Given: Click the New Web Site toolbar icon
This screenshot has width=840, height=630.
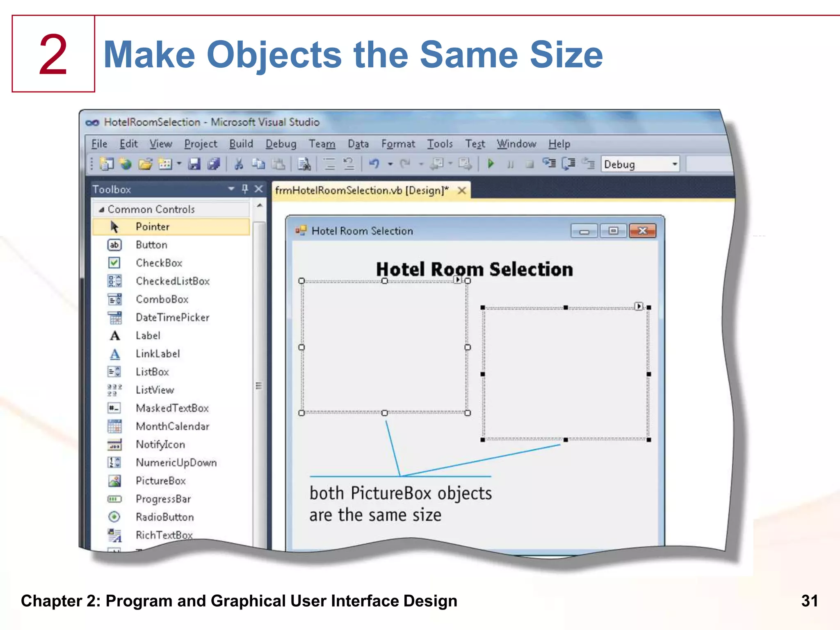Looking at the screenshot, I should [x=126, y=164].
